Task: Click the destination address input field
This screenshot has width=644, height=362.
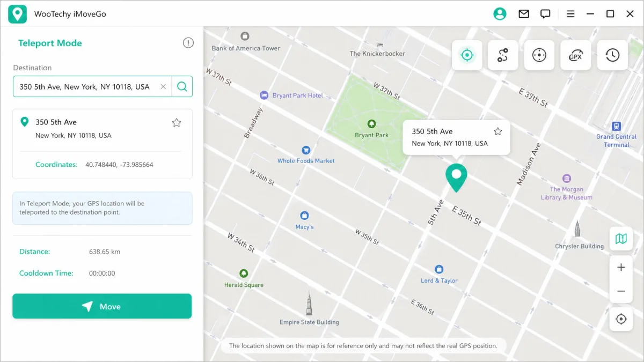Action: (x=92, y=86)
